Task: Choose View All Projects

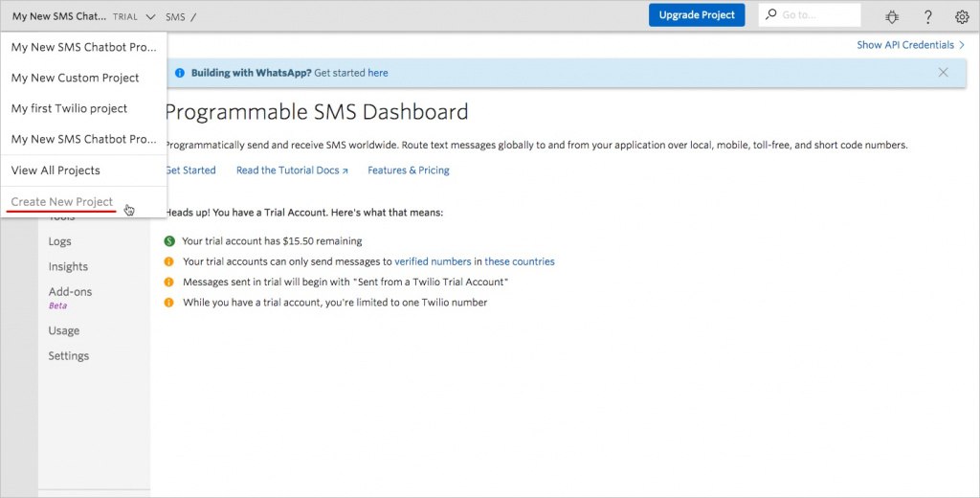Action: [x=56, y=170]
